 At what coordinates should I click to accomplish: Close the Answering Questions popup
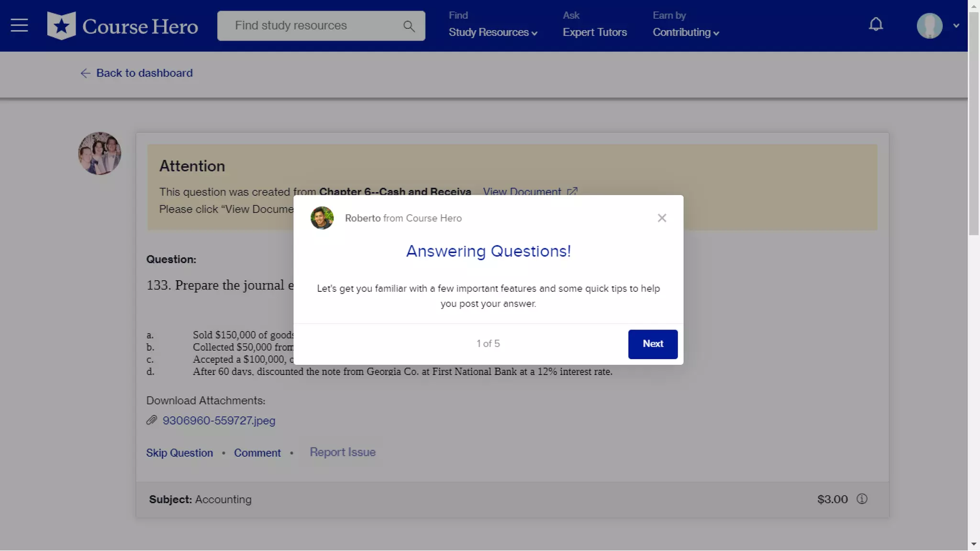pyautogui.click(x=662, y=218)
